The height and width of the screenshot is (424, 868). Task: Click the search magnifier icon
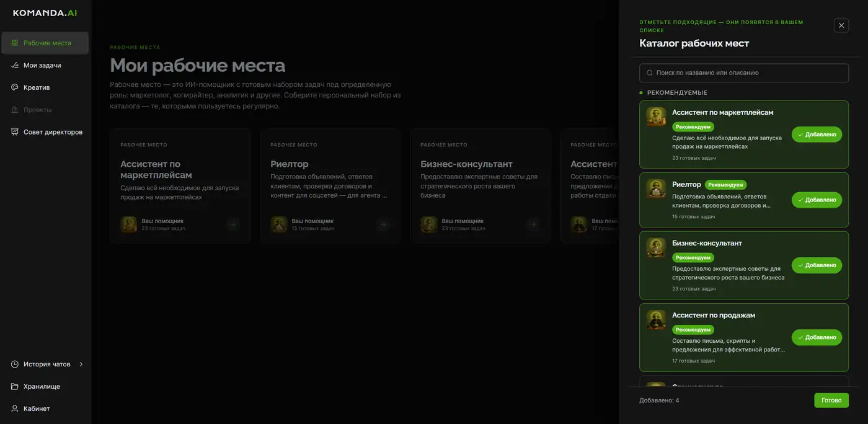pos(650,73)
